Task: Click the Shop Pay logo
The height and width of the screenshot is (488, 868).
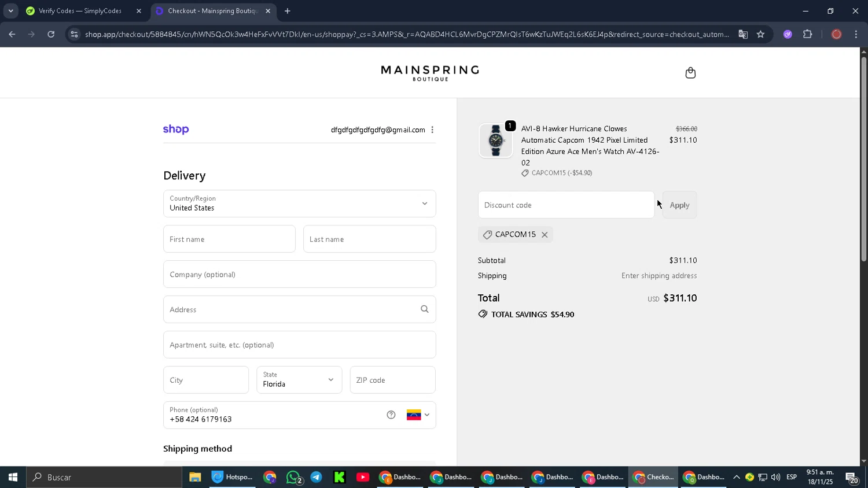Action: coord(176,130)
